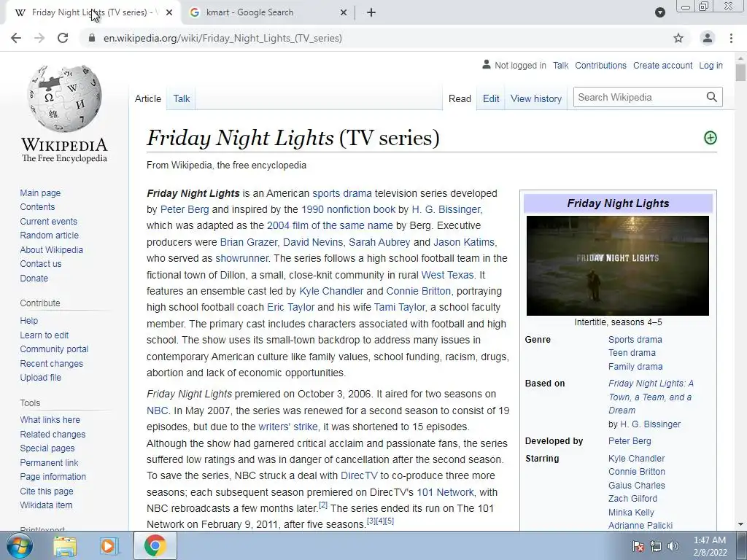Open Upload file sidebar link
This screenshot has height=560, width=747.
coord(41,377)
